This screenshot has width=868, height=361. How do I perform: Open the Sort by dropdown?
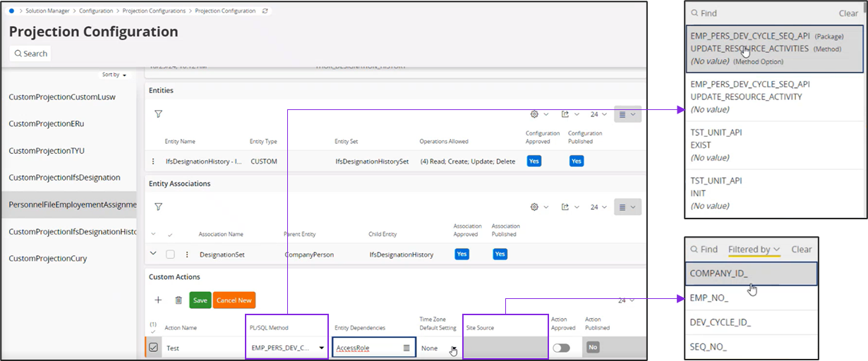pos(114,75)
